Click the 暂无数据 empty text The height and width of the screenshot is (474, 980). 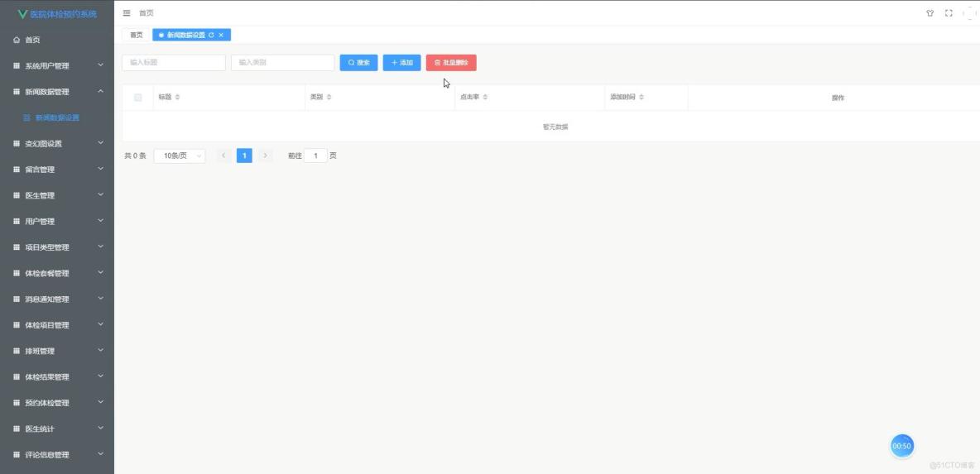click(555, 127)
